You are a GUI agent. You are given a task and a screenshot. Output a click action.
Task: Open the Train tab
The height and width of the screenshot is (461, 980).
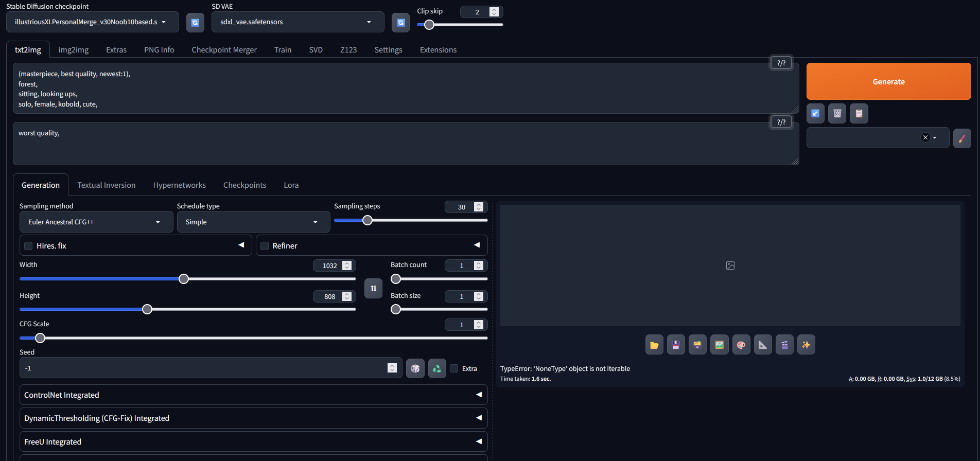pyautogui.click(x=283, y=50)
